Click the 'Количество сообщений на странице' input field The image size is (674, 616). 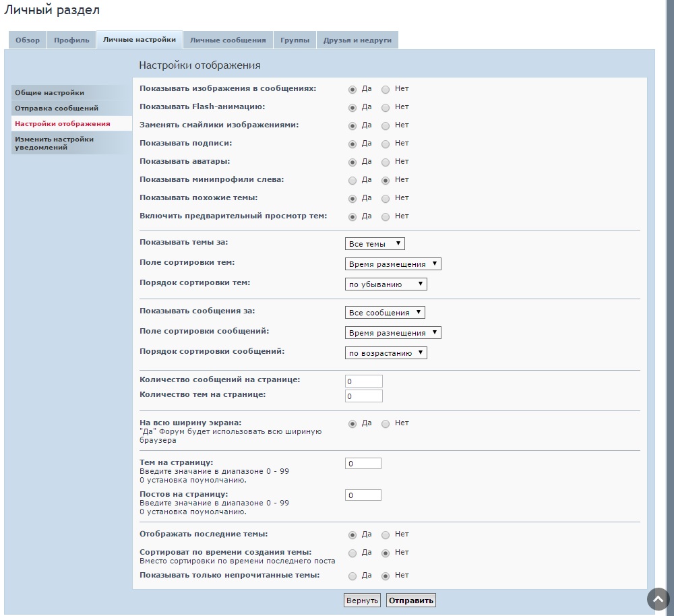[363, 381]
